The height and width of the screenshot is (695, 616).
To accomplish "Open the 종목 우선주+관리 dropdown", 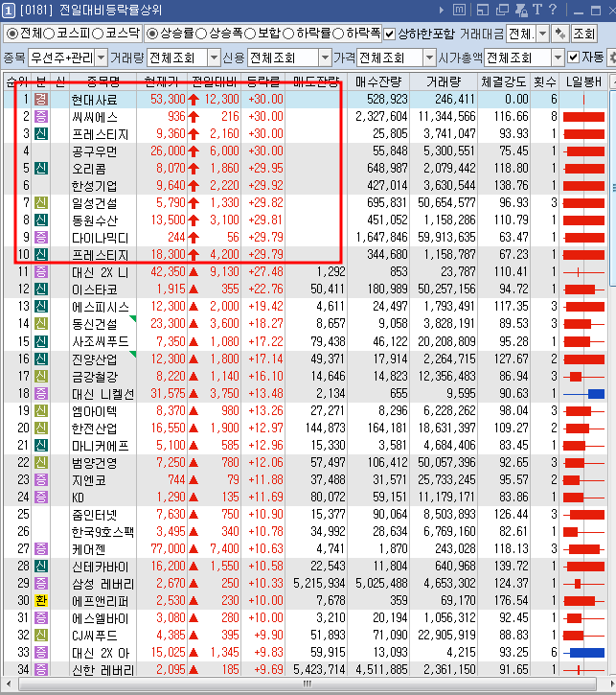I will click(102, 58).
